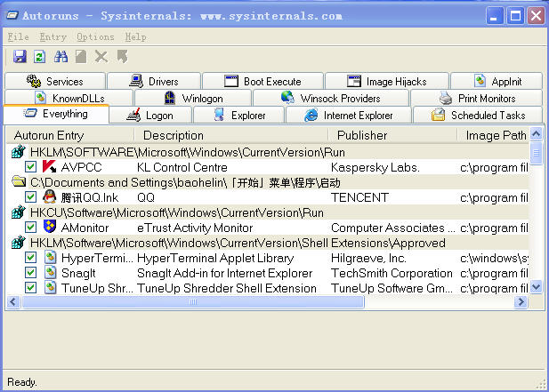Select the 'TENCENT' publisher cell
This screenshot has height=392, width=549.
pyautogui.click(x=359, y=197)
